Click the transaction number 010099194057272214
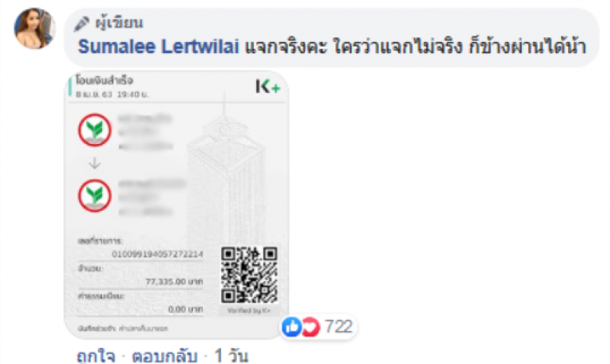Screen dimensions: 610x364 tap(158, 254)
